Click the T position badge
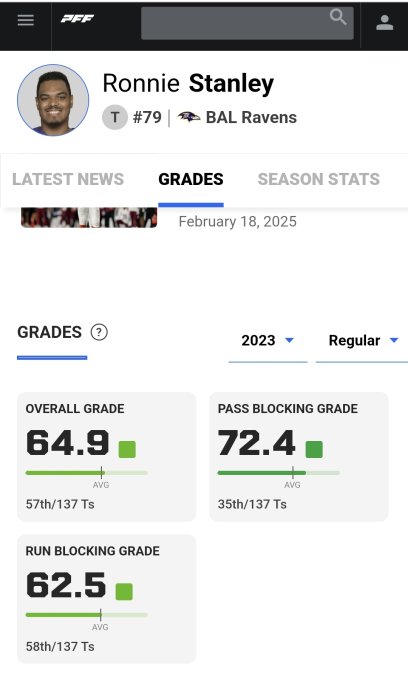The height and width of the screenshot is (700, 408). pos(115,117)
